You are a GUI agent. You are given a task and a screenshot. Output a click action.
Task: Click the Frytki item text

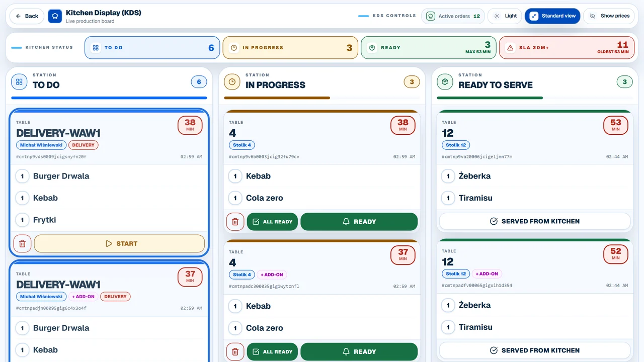click(44, 220)
